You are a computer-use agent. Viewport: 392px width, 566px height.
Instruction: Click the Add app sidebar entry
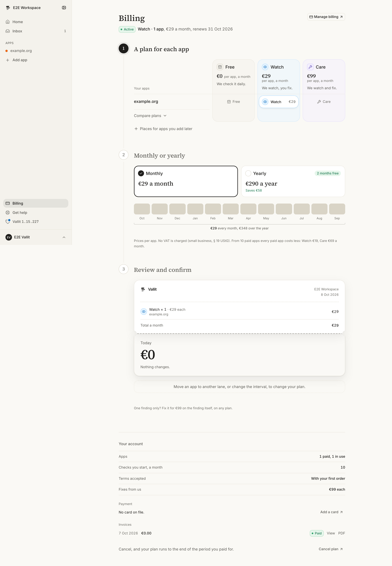[36, 60]
